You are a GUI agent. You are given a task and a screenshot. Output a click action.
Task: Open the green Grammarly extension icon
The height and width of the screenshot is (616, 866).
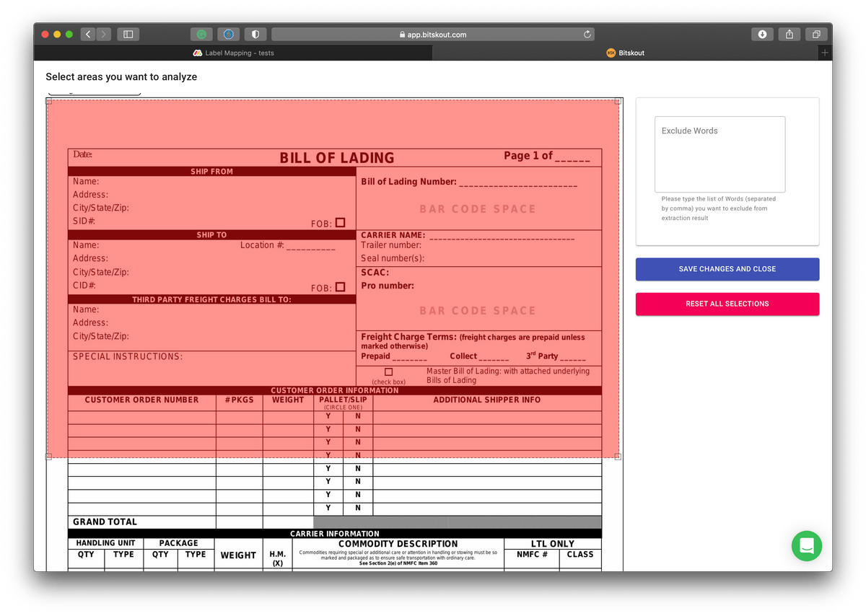pyautogui.click(x=201, y=34)
